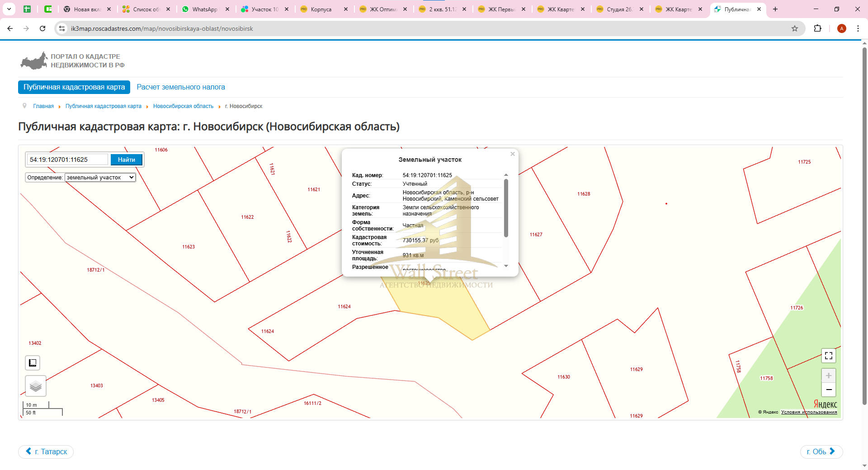Viewport: 868px width, 470px height.
Task: Open the Расчет земельного налога link
Action: 181,87
